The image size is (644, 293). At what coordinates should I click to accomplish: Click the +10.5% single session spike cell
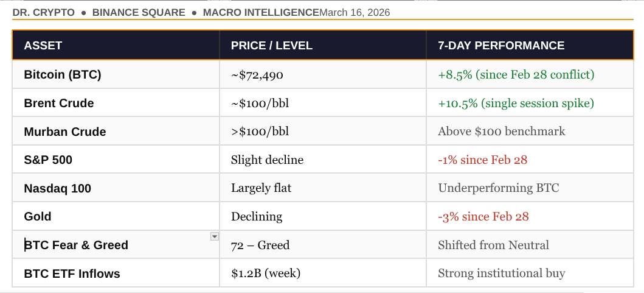pyautogui.click(x=516, y=104)
